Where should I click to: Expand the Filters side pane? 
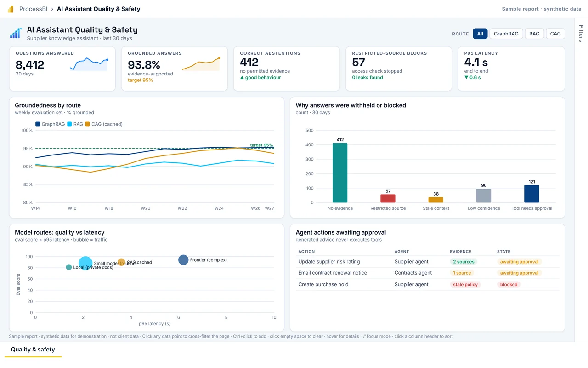581,34
